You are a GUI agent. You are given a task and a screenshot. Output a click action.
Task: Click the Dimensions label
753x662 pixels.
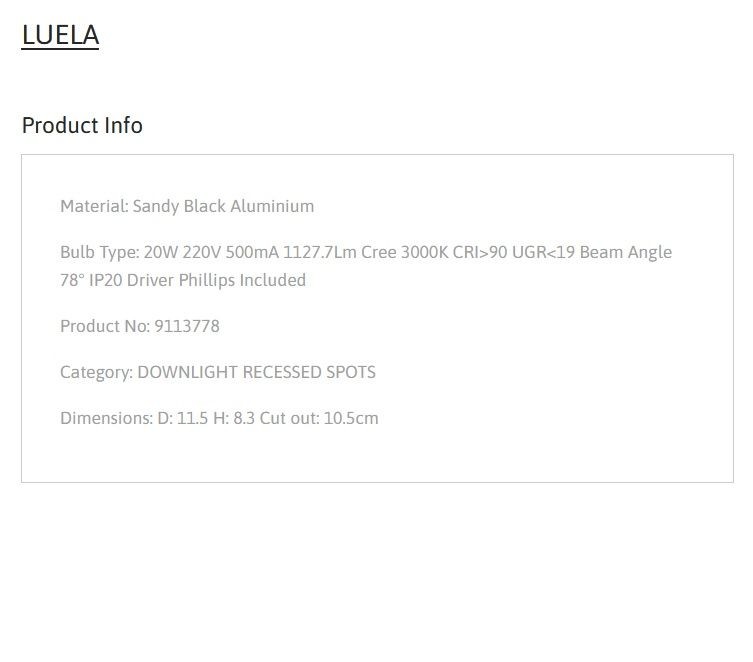coord(107,418)
